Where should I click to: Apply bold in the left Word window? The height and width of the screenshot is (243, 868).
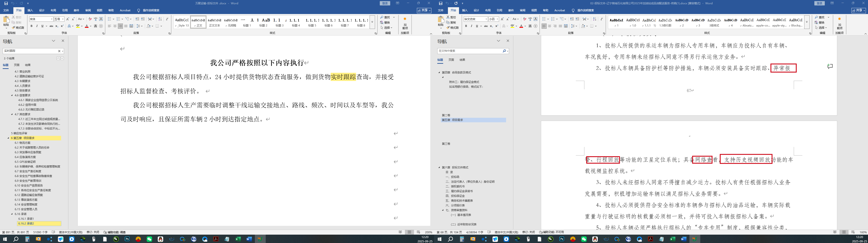(x=32, y=26)
